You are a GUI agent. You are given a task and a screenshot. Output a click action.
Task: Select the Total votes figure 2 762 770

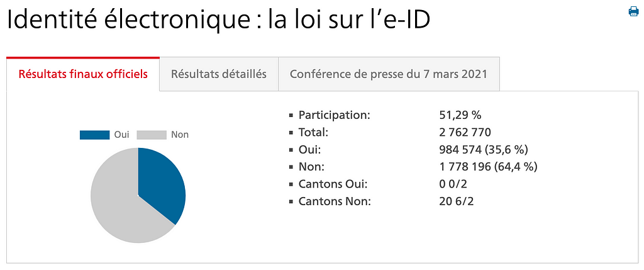[x=465, y=132]
